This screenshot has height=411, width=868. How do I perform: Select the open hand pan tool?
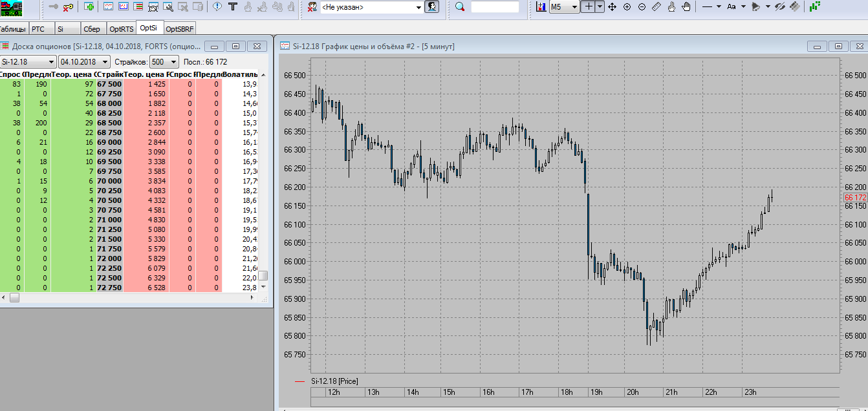pyautogui.click(x=686, y=6)
